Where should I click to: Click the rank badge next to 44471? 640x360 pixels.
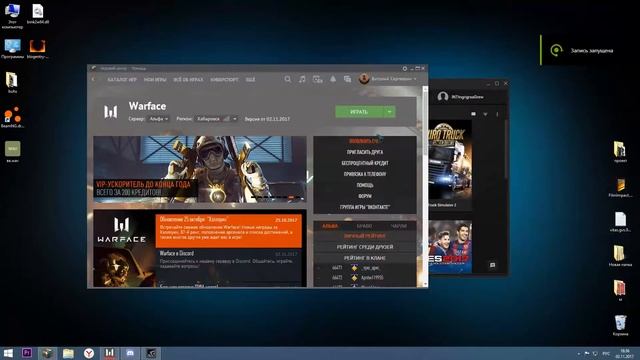pos(354,268)
